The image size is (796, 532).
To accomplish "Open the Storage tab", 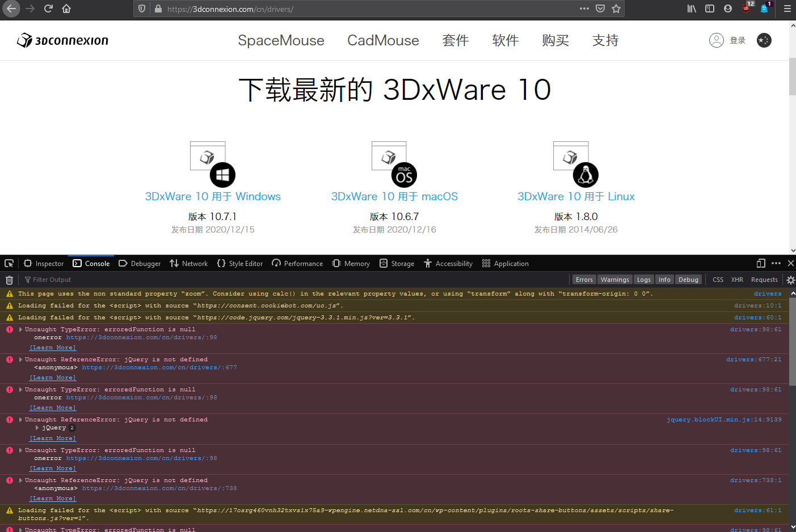I will [x=397, y=264].
